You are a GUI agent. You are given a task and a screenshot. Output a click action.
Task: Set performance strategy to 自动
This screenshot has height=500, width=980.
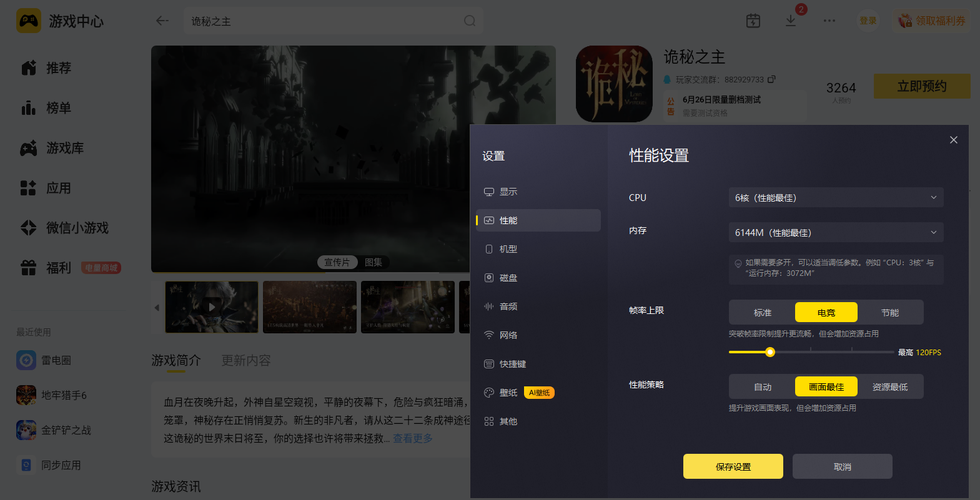763,387
